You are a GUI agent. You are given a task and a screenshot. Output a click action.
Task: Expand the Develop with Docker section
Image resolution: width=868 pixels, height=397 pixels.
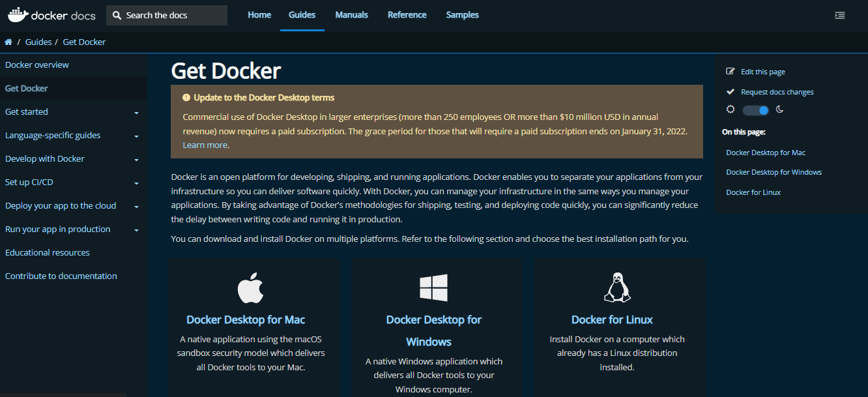tap(136, 160)
